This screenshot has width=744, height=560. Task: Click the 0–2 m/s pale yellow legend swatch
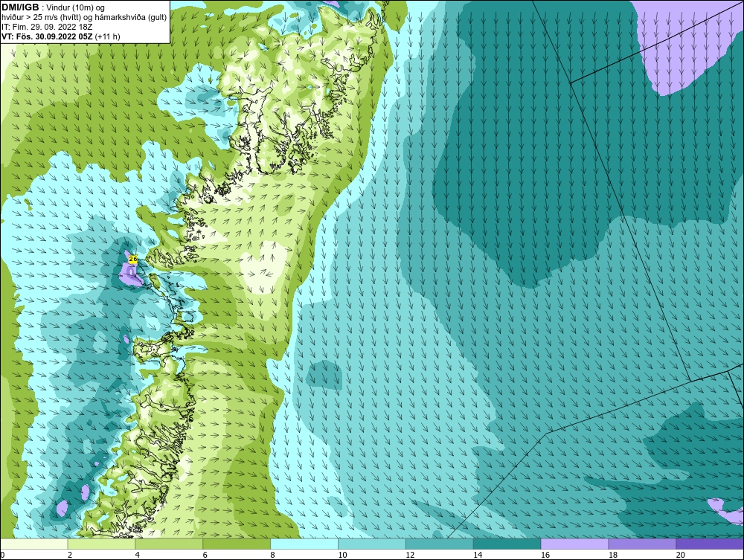pyautogui.click(x=34, y=544)
